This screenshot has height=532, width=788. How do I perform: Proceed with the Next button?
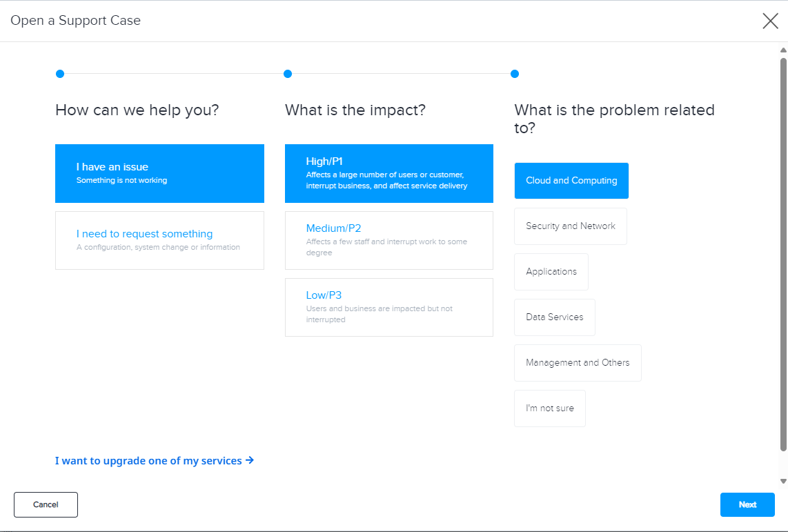(747, 504)
